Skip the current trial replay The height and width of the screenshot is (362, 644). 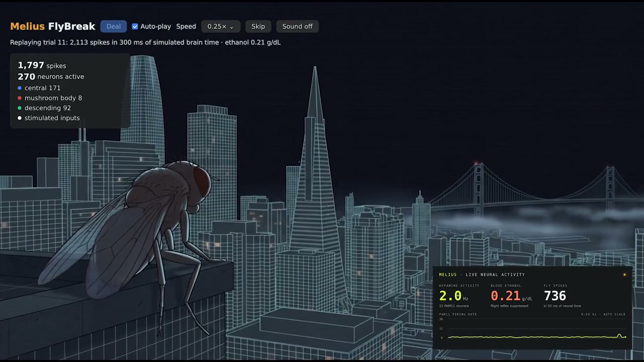[x=258, y=27]
